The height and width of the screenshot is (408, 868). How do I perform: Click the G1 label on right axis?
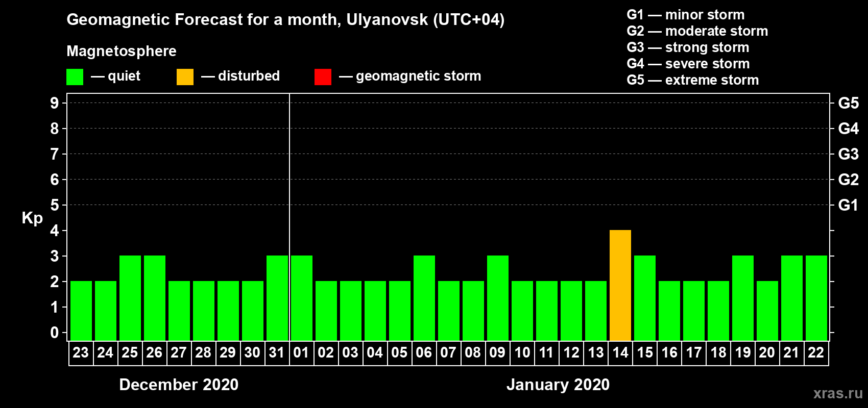point(848,205)
